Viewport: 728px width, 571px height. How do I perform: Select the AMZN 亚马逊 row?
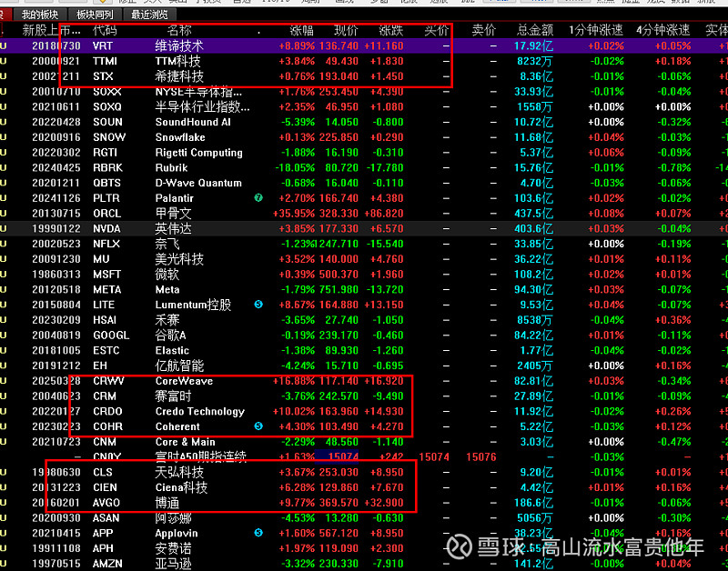364,564
